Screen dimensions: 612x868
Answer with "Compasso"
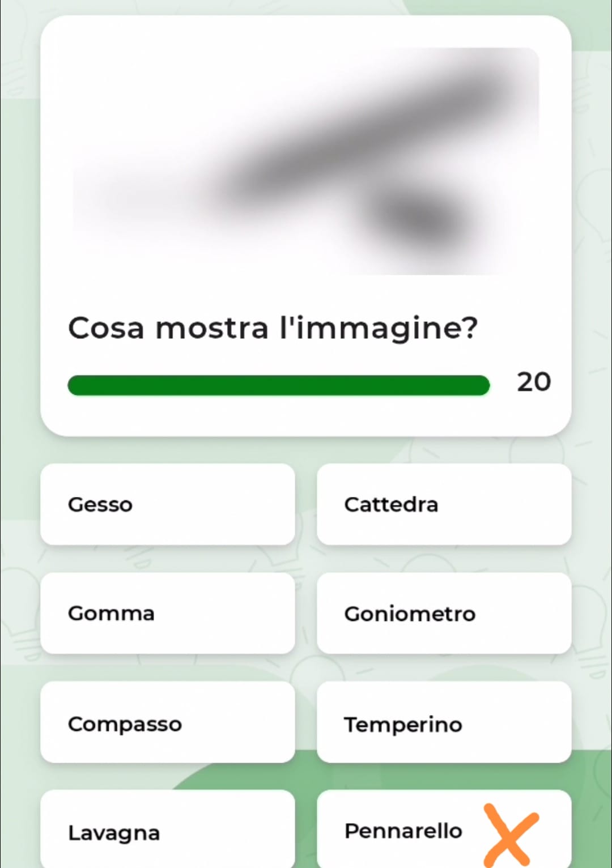click(x=168, y=722)
